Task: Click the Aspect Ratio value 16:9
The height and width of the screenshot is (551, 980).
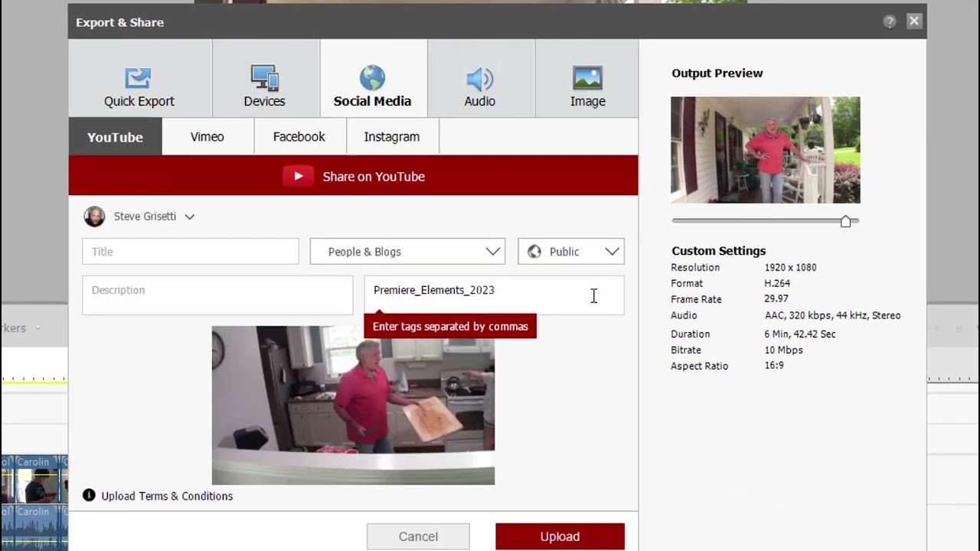Action: click(774, 365)
